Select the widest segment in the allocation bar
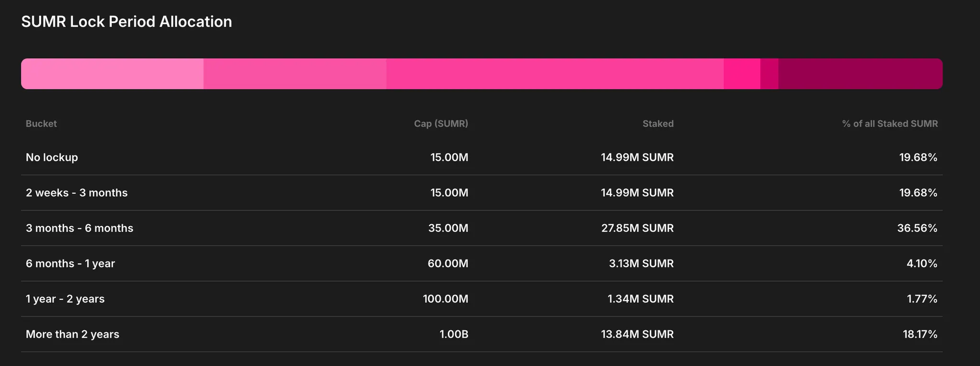980x366 pixels. [x=555, y=74]
